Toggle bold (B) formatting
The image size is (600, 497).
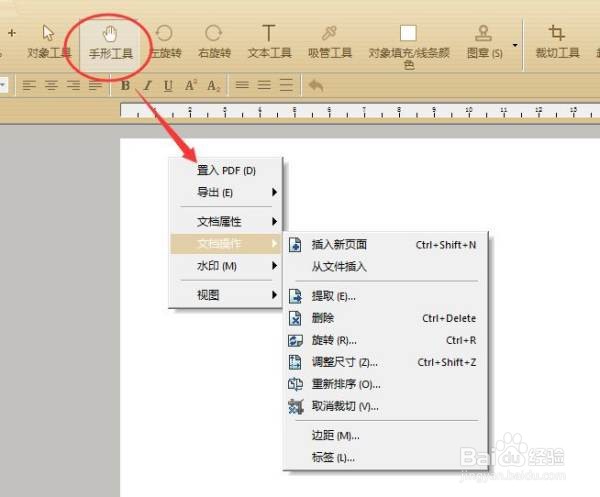coord(125,85)
